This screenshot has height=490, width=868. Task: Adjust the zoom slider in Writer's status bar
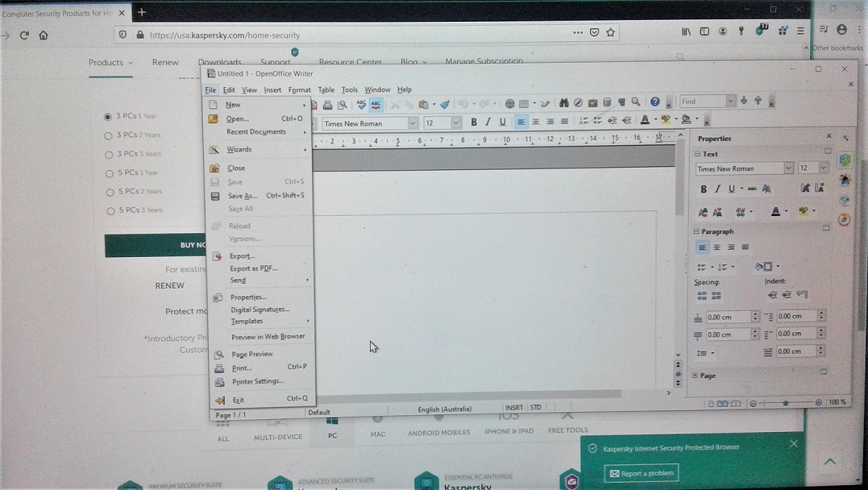pyautogui.click(x=785, y=403)
